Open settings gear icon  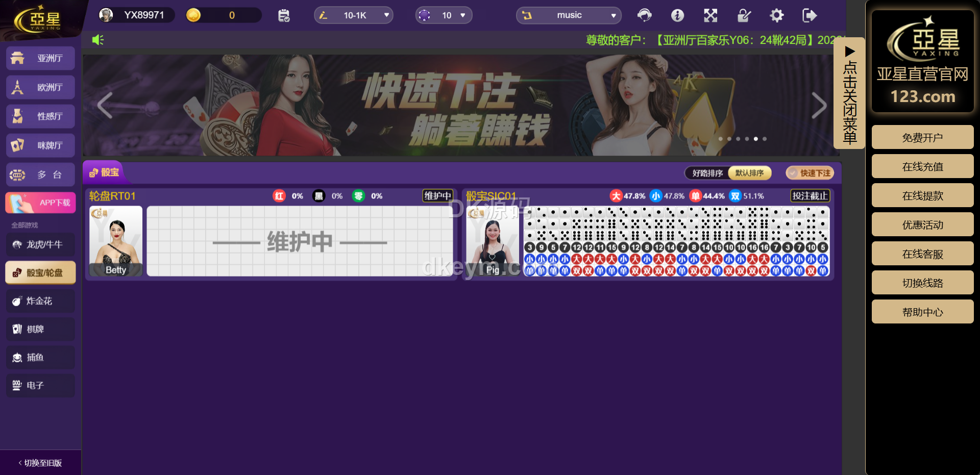[776, 16]
